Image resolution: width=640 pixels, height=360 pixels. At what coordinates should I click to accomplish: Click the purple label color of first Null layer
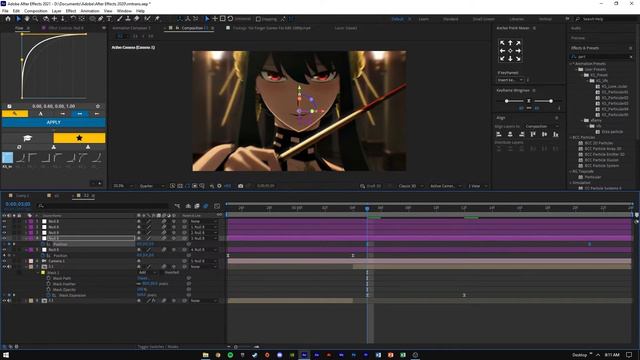[x=31, y=221]
